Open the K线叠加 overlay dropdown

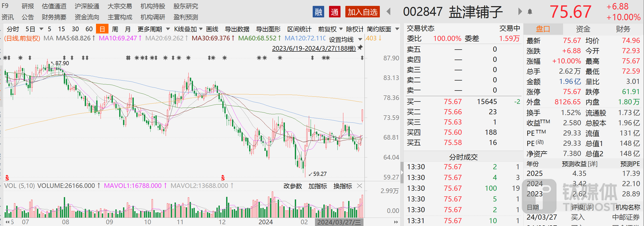201,29
